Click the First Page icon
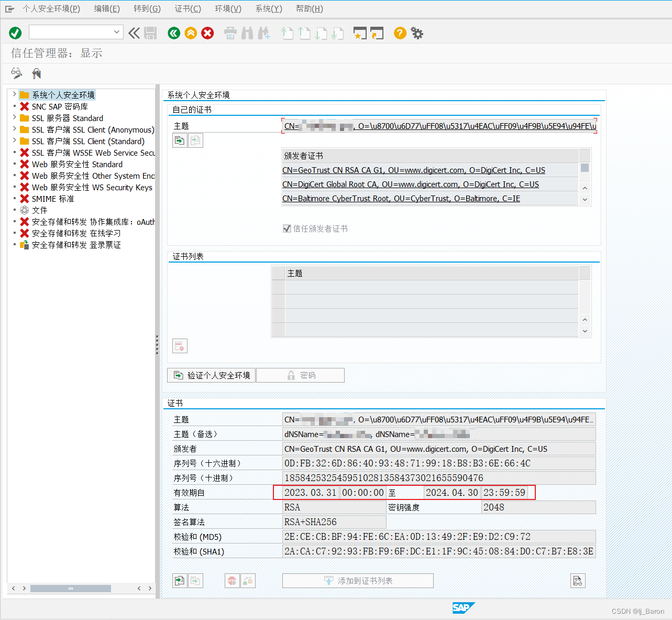This screenshot has height=620, width=672. point(287,33)
